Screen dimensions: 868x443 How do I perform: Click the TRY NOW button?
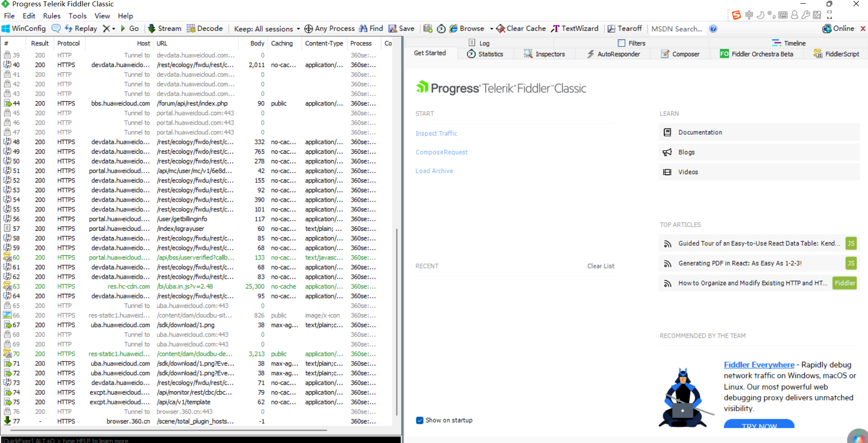coord(759,424)
